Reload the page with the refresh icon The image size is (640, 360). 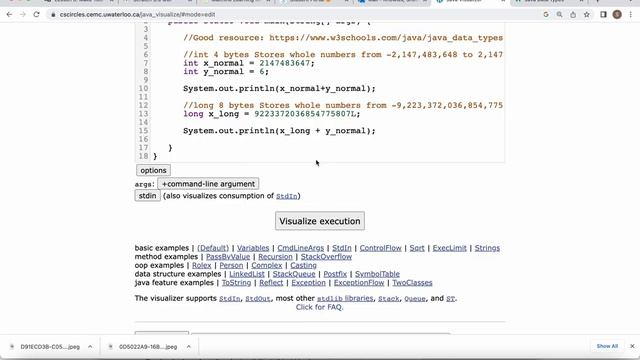(36, 14)
